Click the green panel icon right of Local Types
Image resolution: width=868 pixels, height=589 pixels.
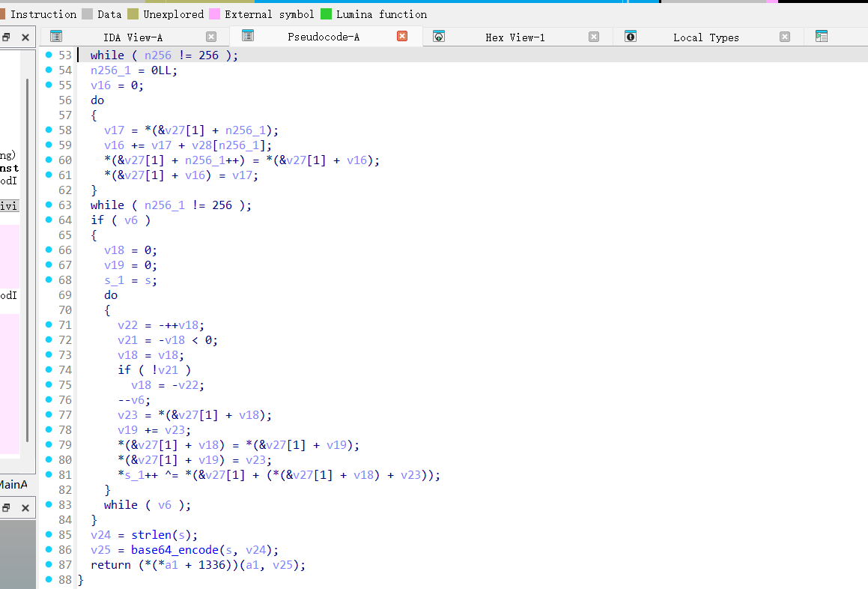[x=821, y=36]
